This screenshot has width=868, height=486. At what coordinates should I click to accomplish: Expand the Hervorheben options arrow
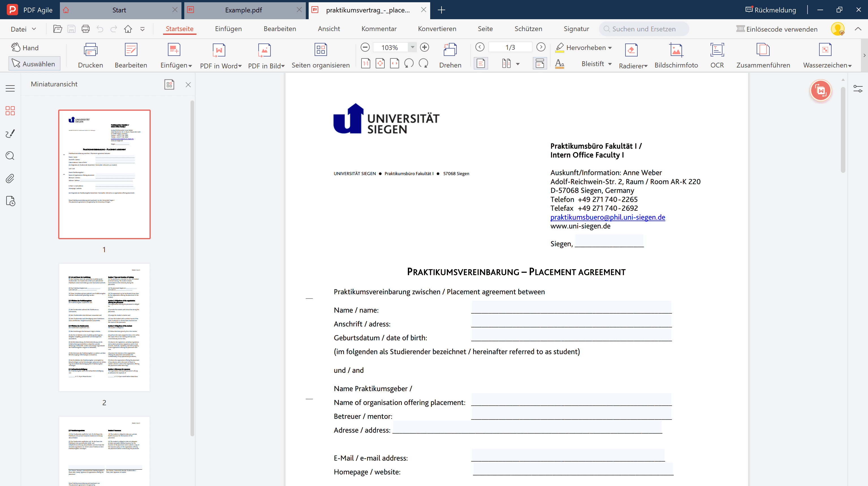[610, 48]
